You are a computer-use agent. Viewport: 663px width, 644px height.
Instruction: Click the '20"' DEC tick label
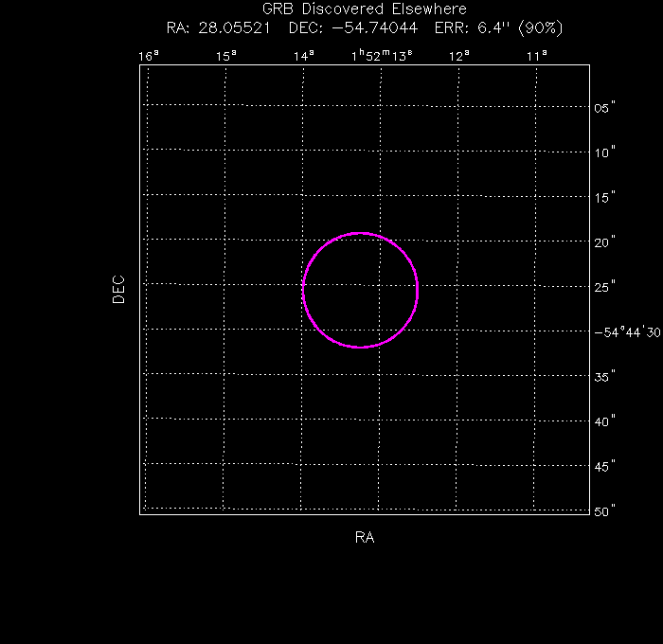point(604,242)
